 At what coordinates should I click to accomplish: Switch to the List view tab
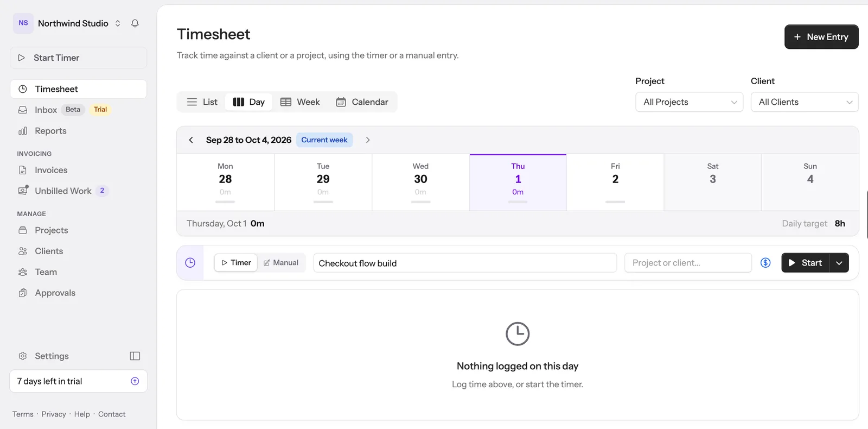(x=202, y=102)
